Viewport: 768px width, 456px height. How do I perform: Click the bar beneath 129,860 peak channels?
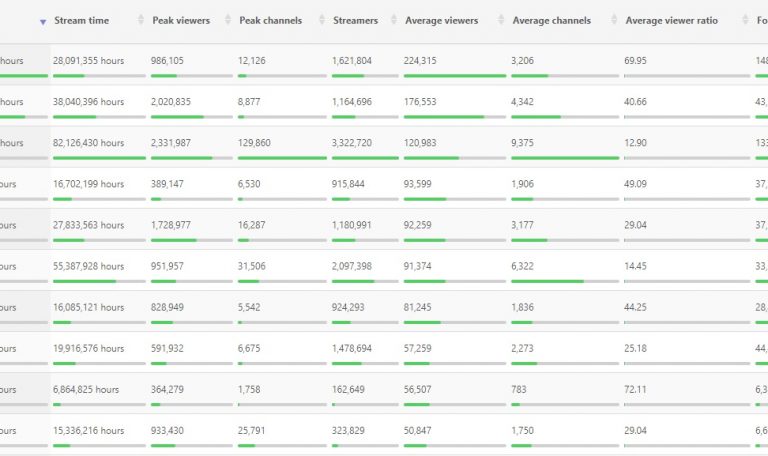point(282,158)
